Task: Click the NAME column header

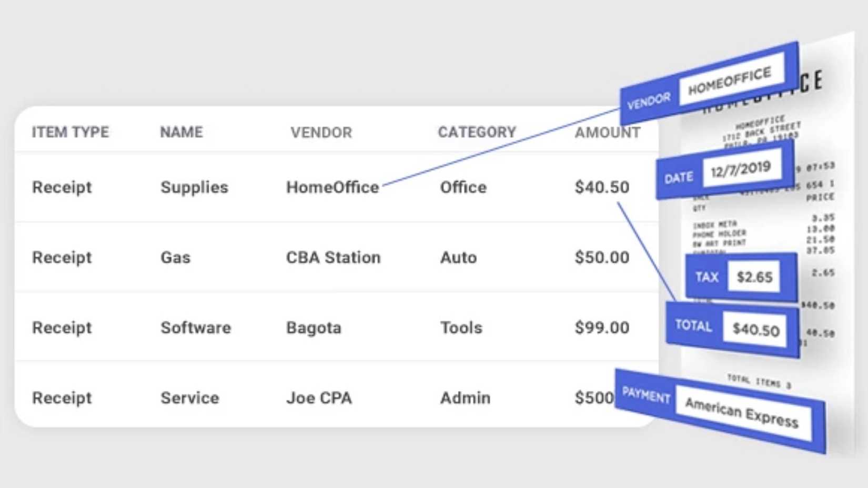Action: coord(181,132)
